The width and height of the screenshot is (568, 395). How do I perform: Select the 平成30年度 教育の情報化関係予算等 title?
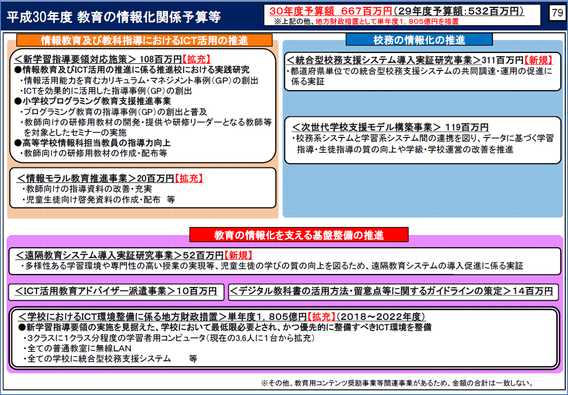click(113, 17)
